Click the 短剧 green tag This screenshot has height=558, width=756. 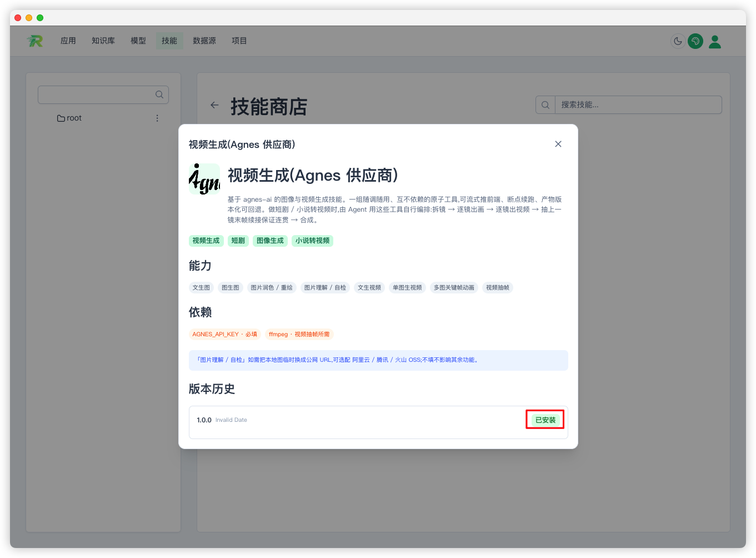pyautogui.click(x=238, y=241)
